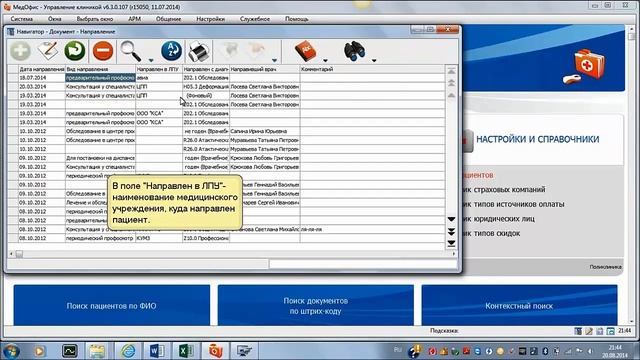The height and width of the screenshot is (360, 640).
Task: Open the Помощь menu
Action: [296, 19]
